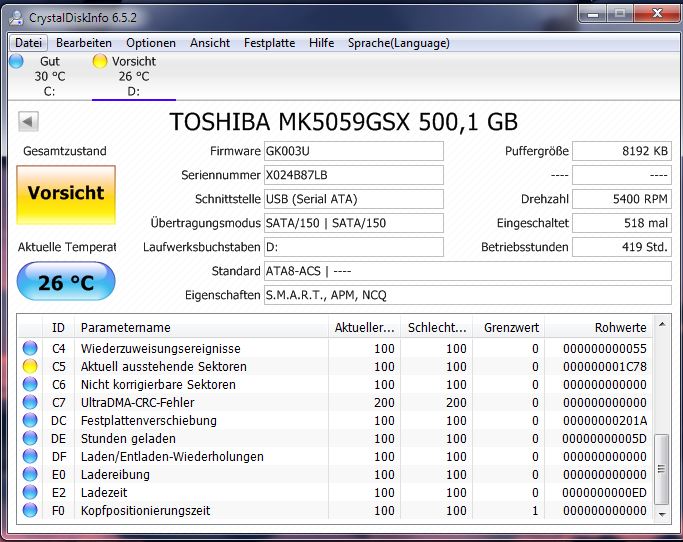Sort by the Grenzwert column header

click(x=509, y=327)
